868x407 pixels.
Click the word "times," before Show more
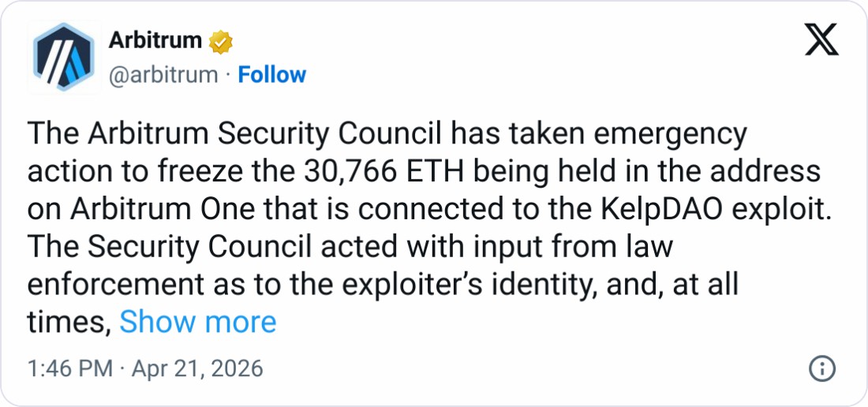69,322
